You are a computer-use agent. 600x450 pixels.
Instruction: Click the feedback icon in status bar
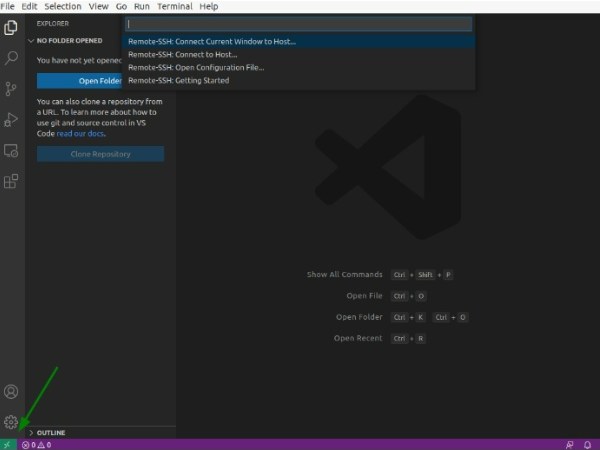(x=569, y=445)
